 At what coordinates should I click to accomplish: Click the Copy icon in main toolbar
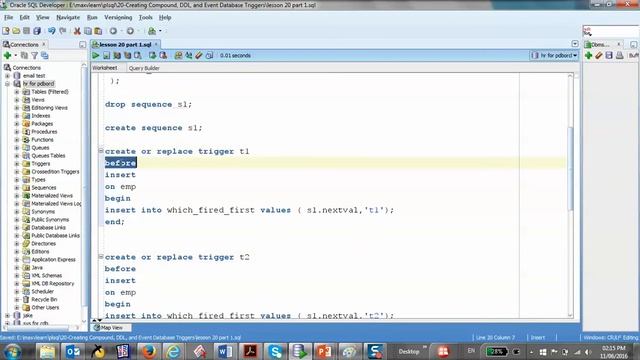pos(87,31)
